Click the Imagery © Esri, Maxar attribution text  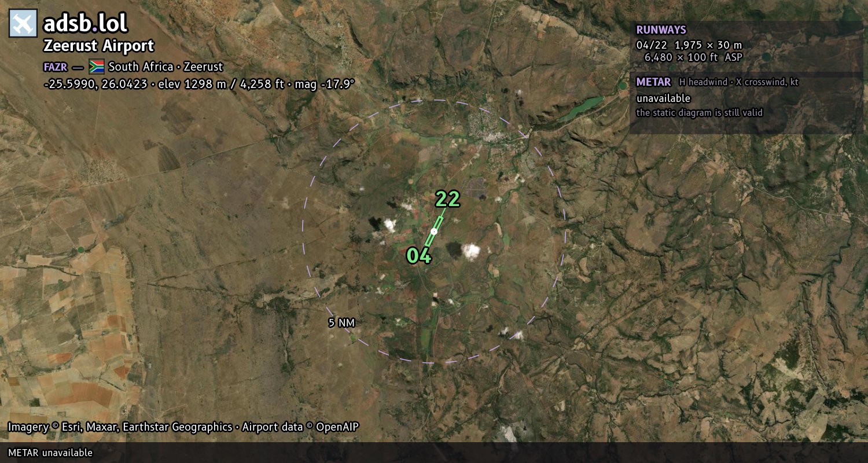point(120,427)
